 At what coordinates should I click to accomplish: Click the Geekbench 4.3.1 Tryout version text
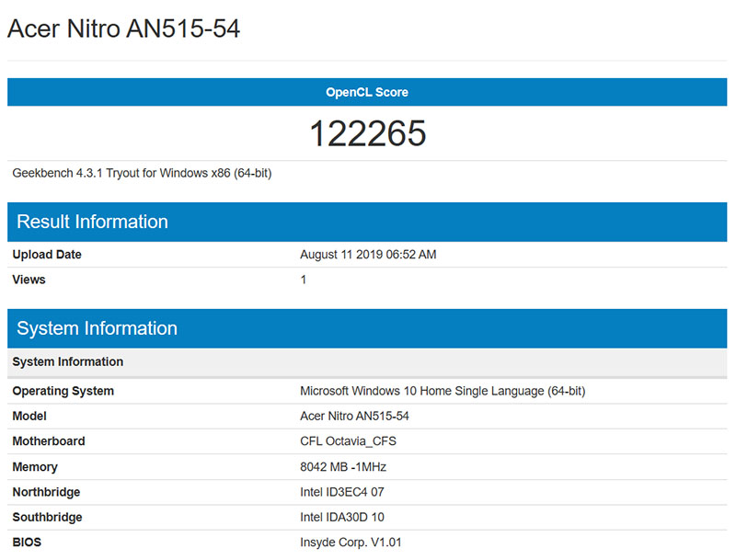(142, 173)
